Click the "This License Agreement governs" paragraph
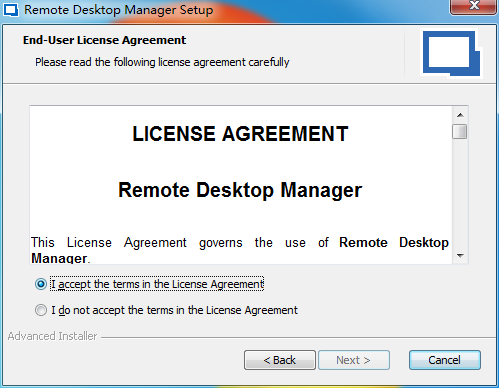 [x=240, y=250]
